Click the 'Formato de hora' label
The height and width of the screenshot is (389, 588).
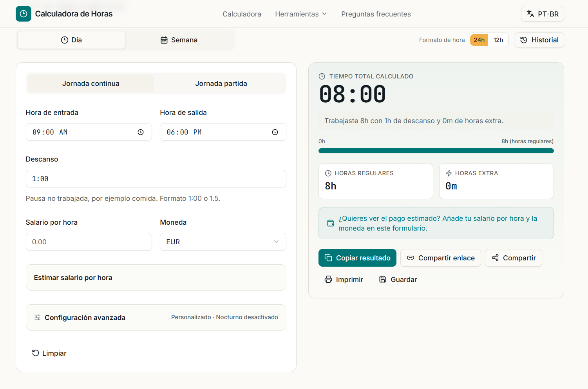(442, 40)
